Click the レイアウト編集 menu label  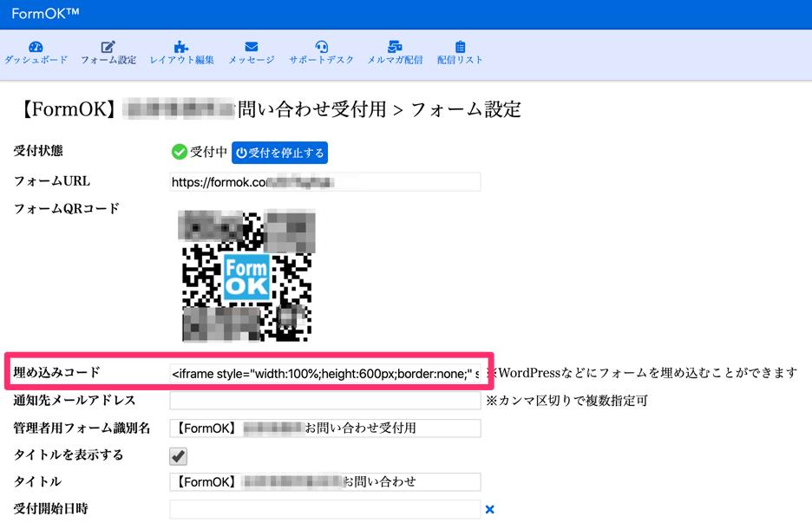point(181,60)
